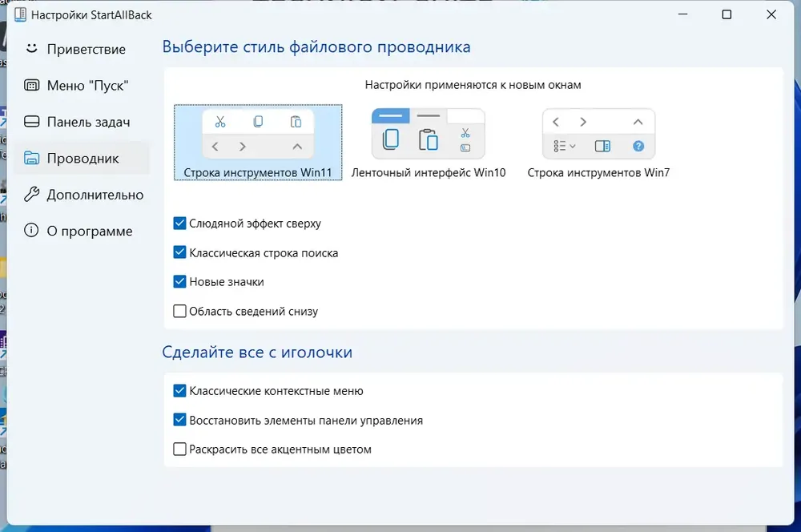Maximize the StartAllBack settings window

[x=727, y=14]
